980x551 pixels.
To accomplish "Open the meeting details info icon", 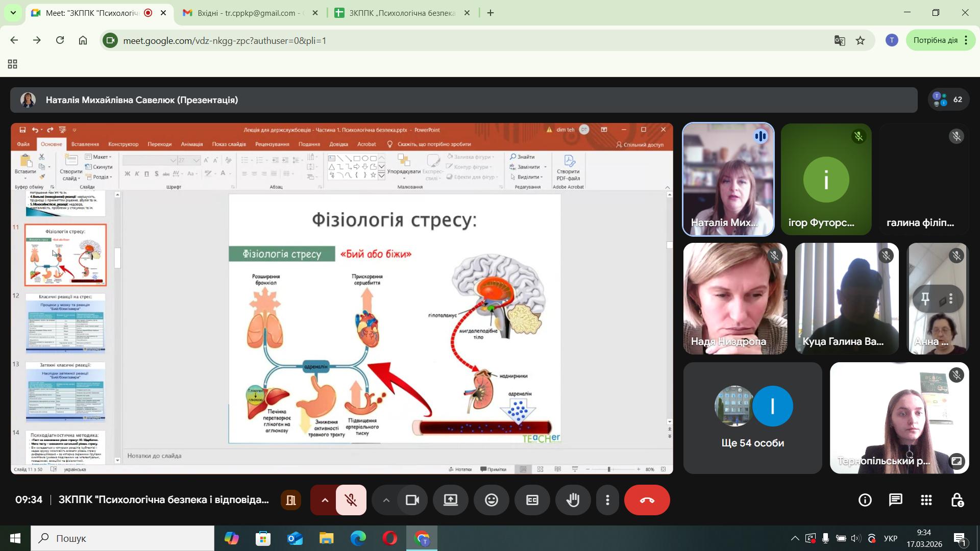I will point(865,500).
